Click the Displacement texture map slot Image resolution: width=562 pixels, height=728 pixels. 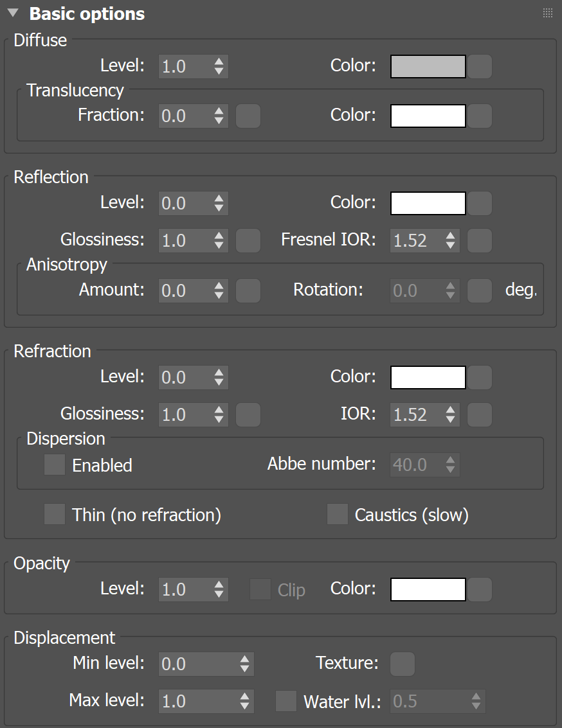coord(403,664)
